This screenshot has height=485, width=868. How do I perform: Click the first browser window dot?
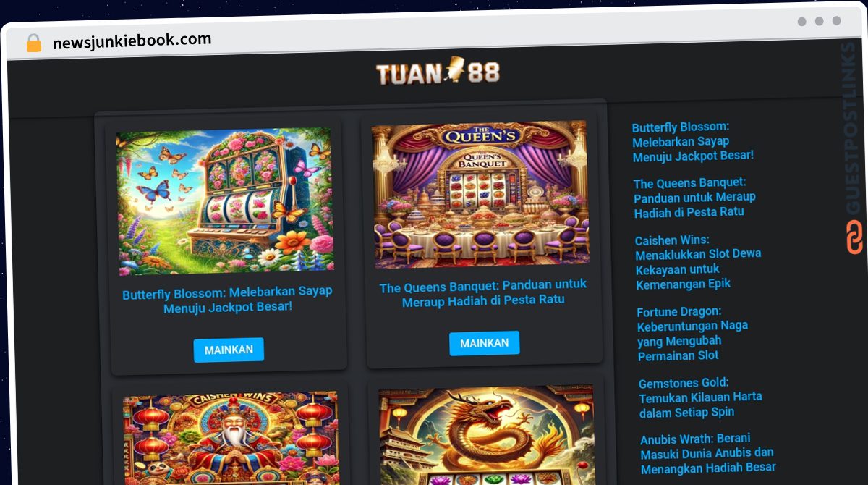pos(801,22)
